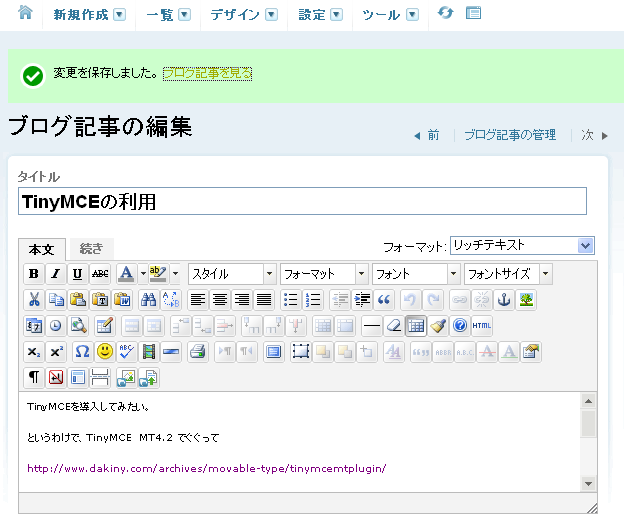This screenshot has width=624, height=523.
Task: Open 一覧 menu
Action: coord(168,15)
